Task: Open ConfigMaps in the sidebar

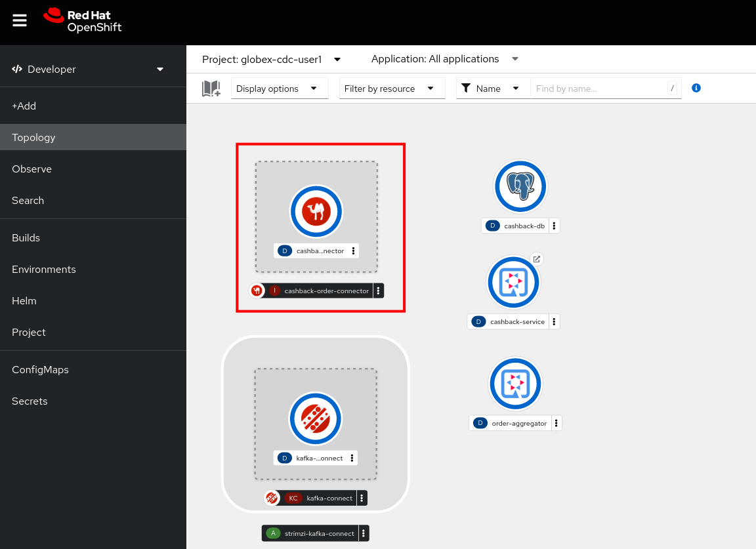Action: (x=93, y=370)
